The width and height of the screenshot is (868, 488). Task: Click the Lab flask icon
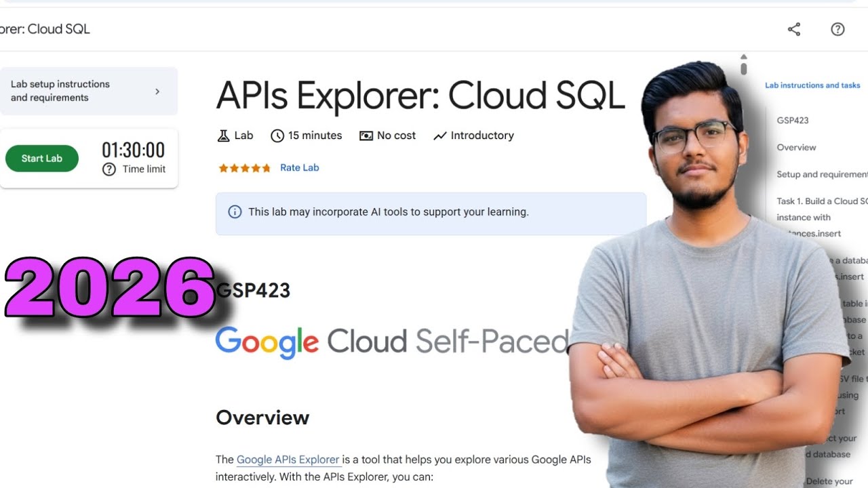[223, 136]
